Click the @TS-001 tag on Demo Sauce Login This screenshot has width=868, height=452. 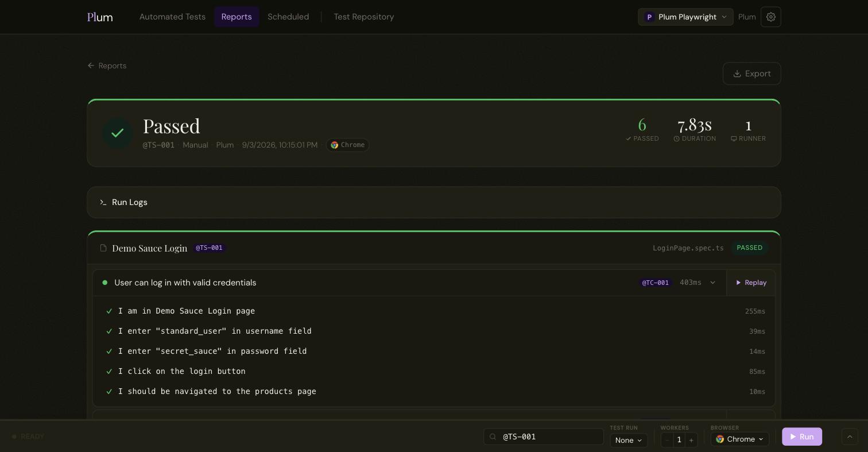pos(209,248)
